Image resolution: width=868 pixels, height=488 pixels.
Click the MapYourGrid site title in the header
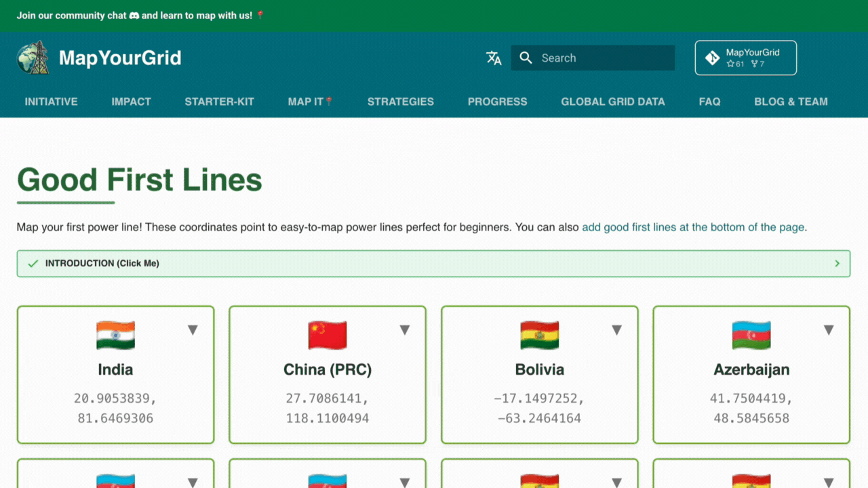pos(120,58)
